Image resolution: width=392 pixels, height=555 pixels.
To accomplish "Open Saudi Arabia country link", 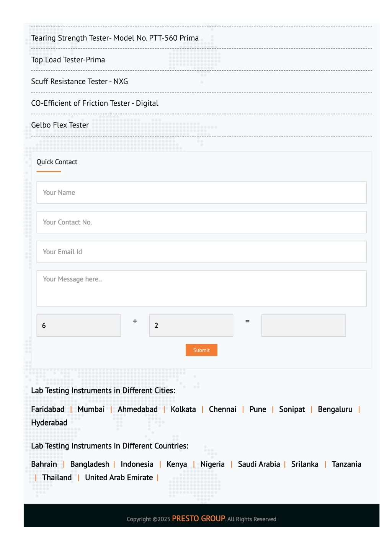I will [259, 464].
